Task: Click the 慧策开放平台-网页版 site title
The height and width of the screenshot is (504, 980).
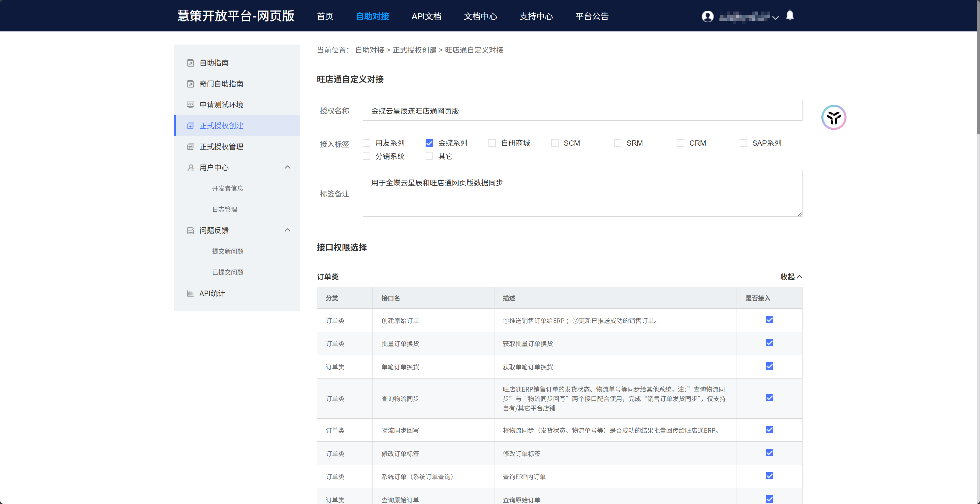Action: [x=236, y=16]
